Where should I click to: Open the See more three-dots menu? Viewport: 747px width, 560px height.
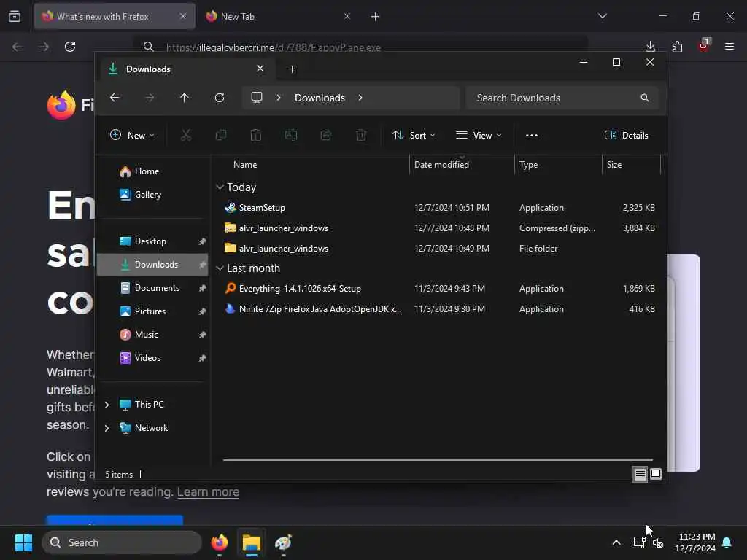(x=532, y=135)
